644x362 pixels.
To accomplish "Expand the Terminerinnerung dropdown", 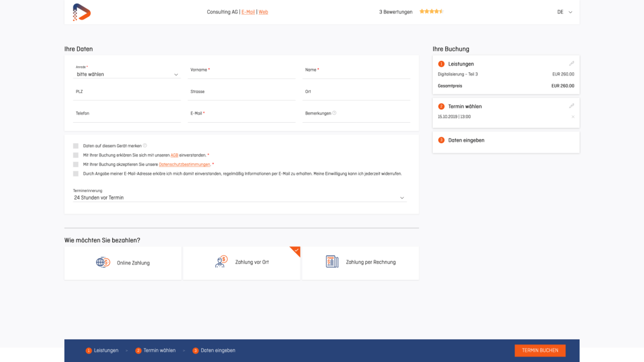I will [x=240, y=198].
